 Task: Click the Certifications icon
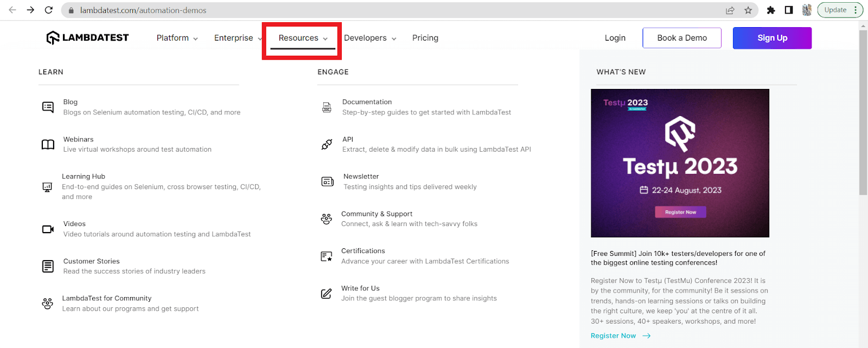pos(326,256)
